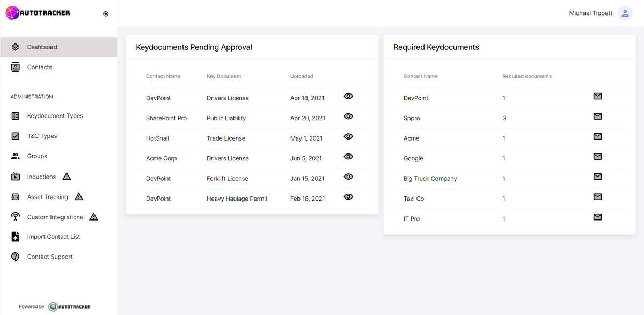Preview HotSnail's Trade License document

click(x=348, y=136)
